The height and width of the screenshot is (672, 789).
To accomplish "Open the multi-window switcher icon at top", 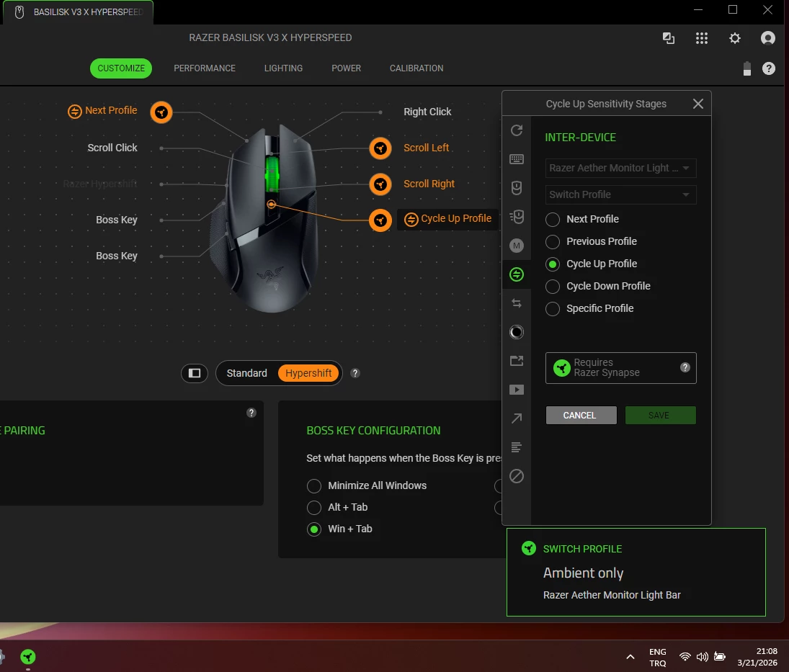I will [668, 38].
